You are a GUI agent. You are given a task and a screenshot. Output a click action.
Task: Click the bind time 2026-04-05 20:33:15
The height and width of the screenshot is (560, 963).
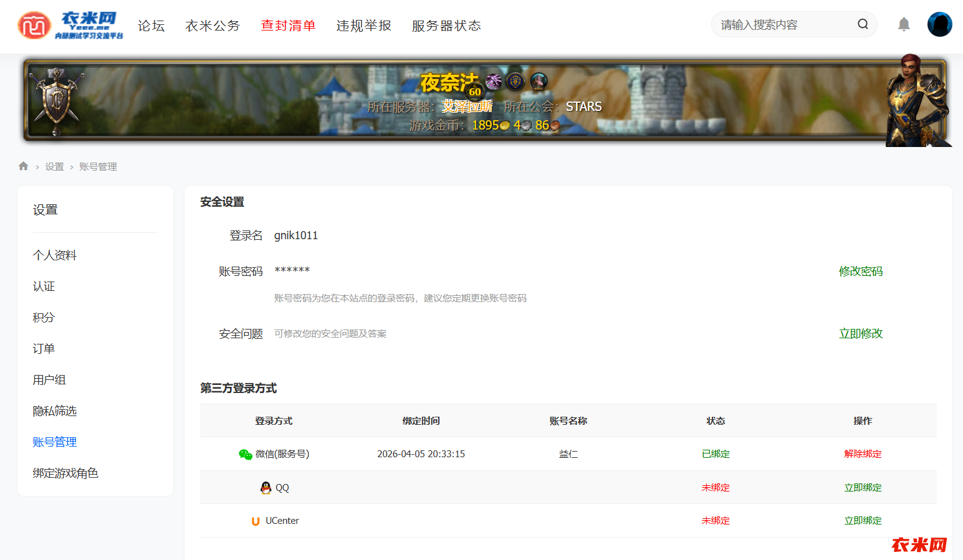click(x=421, y=454)
